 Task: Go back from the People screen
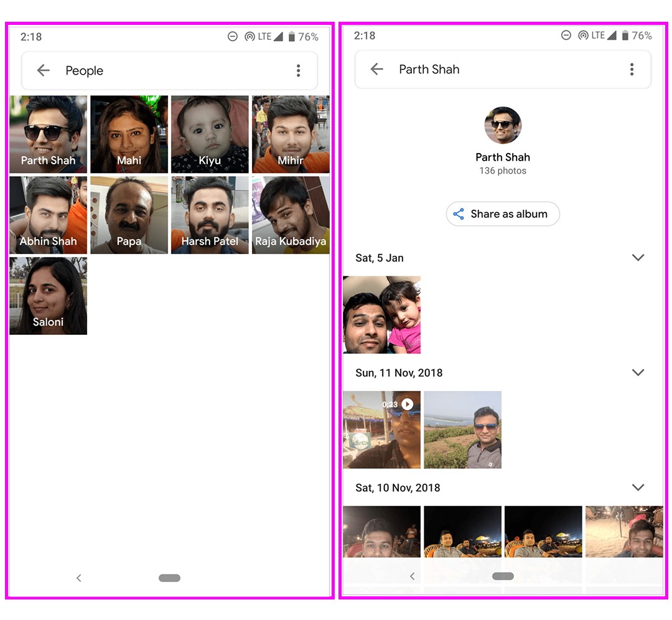pyautogui.click(x=43, y=70)
